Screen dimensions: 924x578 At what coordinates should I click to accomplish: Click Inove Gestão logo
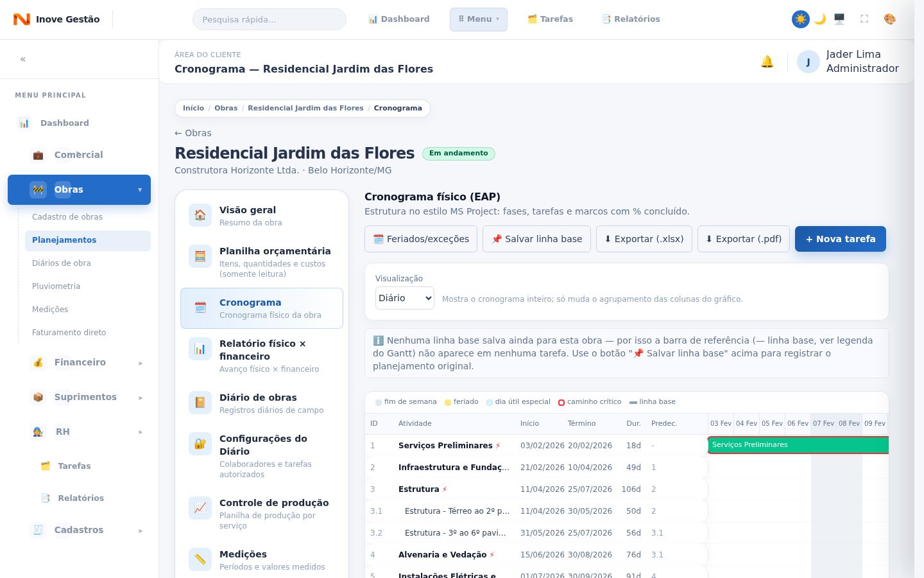click(56, 19)
